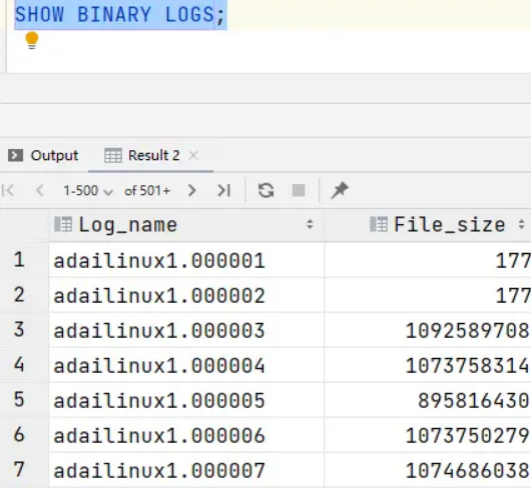Click the yellow lightbulb intention icon
The width and height of the screenshot is (531, 488).
pos(32,40)
